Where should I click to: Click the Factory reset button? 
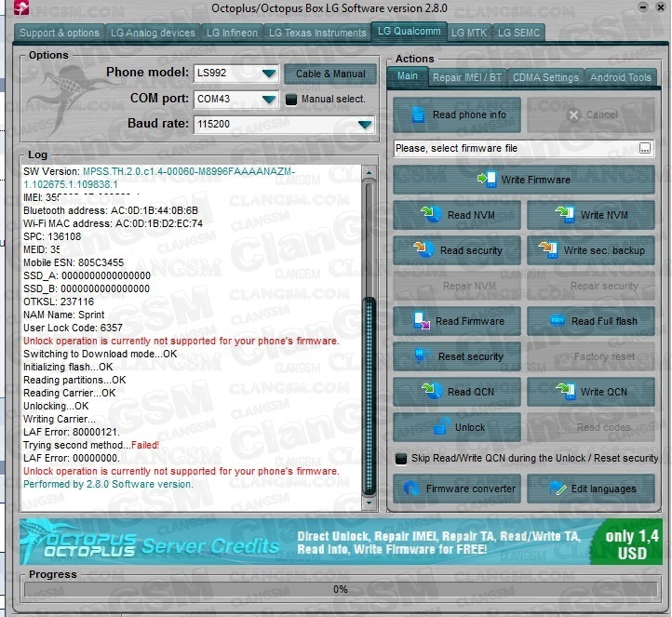[x=591, y=356]
